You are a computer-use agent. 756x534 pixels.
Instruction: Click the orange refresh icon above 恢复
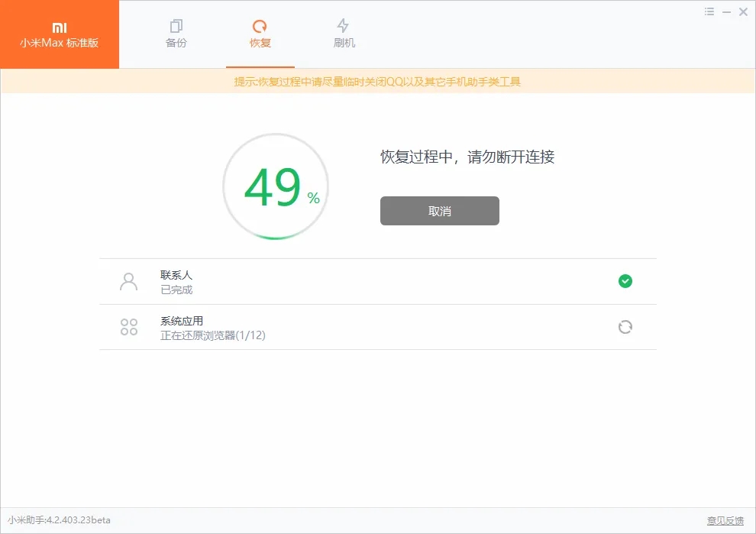point(260,25)
